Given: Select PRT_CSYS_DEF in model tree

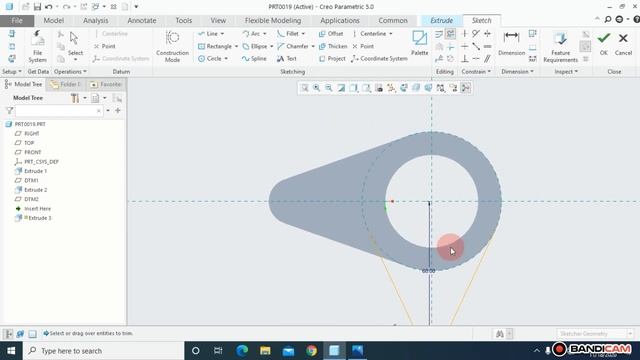Looking at the screenshot, I should point(41,162).
